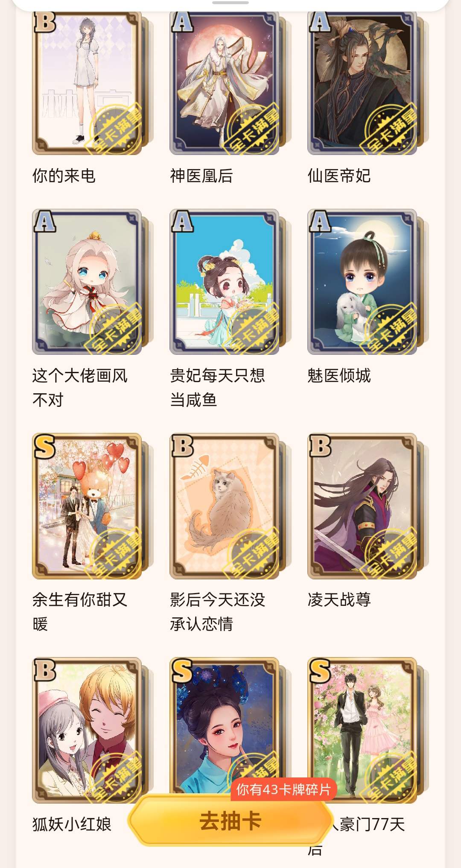Click the 神医凰后 title text
The width and height of the screenshot is (461, 868).
(201, 175)
